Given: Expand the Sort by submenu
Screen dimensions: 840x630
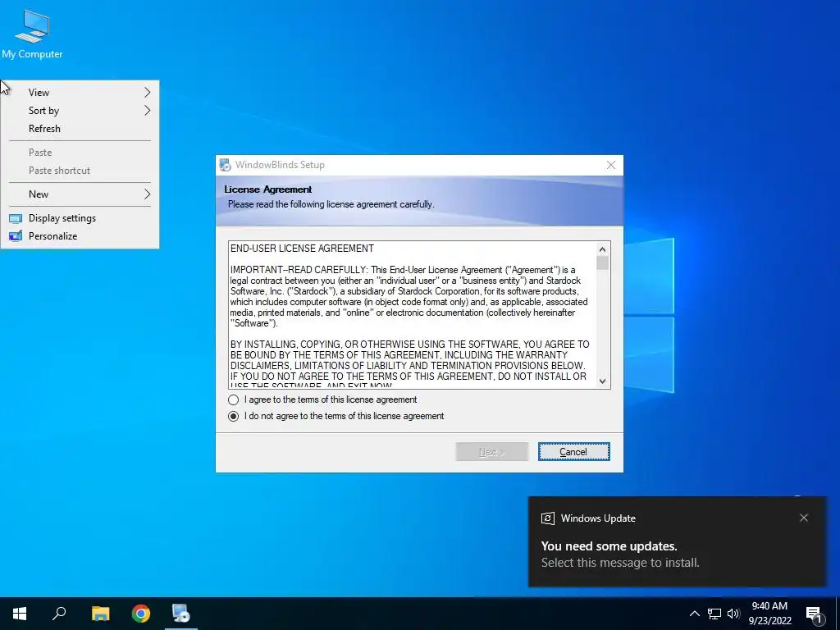Looking at the screenshot, I should pos(80,111).
